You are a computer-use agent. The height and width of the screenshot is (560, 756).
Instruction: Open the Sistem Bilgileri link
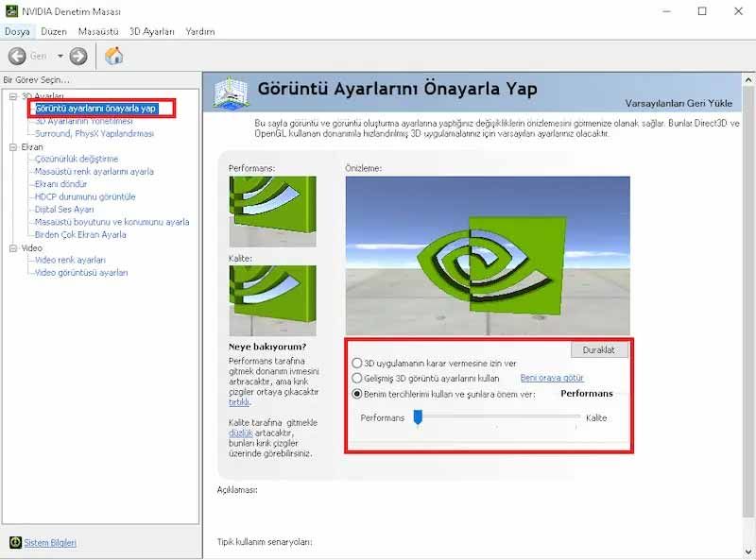point(50,543)
